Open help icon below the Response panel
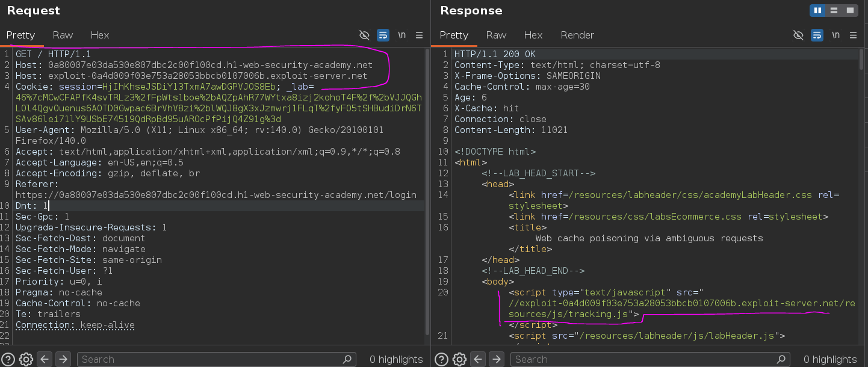Screen dimensions: 868x367 click(441, 359)
